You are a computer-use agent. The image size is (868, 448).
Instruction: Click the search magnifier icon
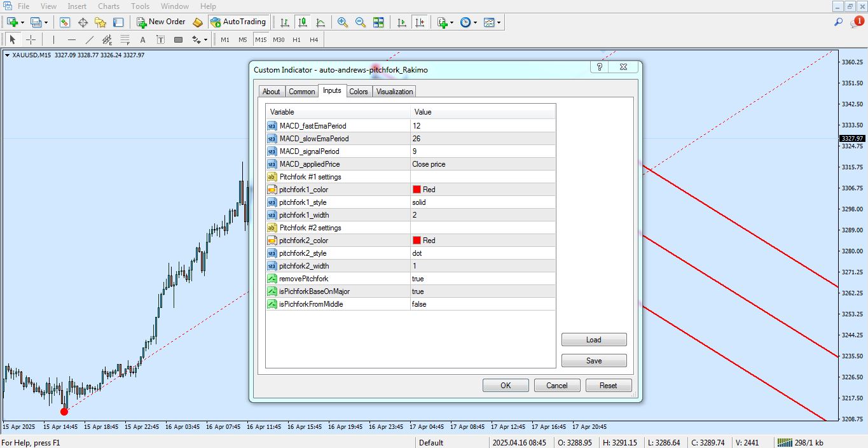[838, 22]
